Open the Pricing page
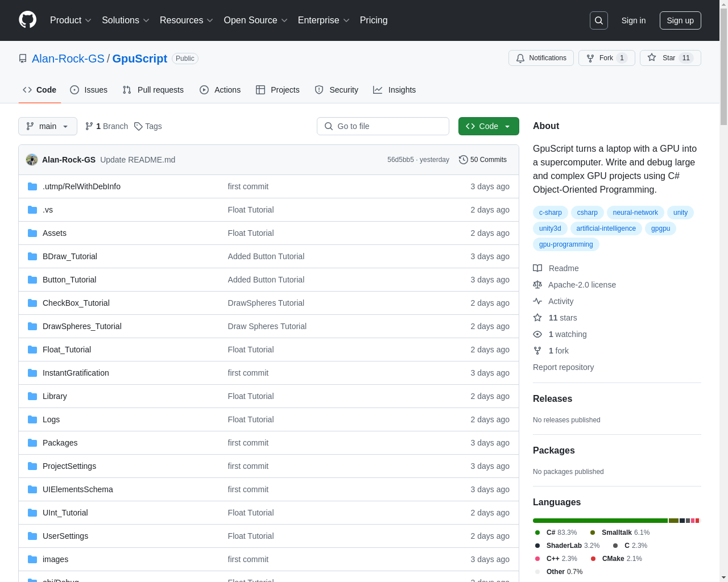 [x=374, y=20]
